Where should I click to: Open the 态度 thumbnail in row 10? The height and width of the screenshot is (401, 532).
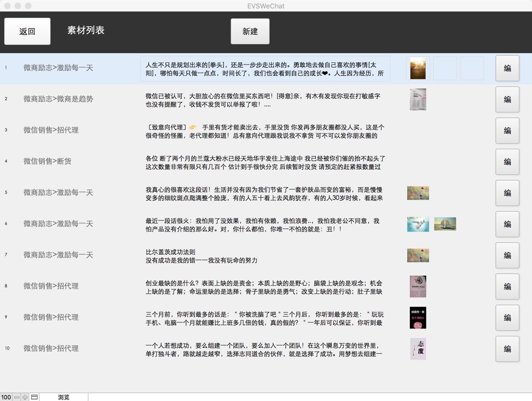point(418,349)
